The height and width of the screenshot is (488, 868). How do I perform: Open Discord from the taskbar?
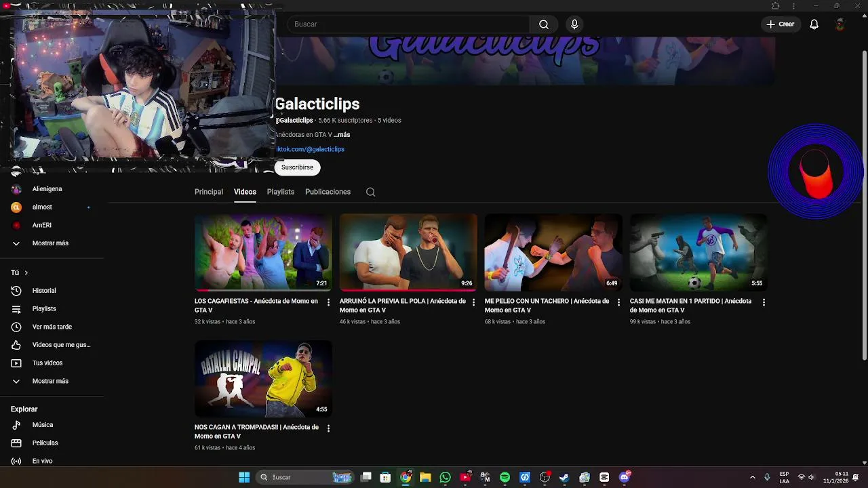coord(625,477)
